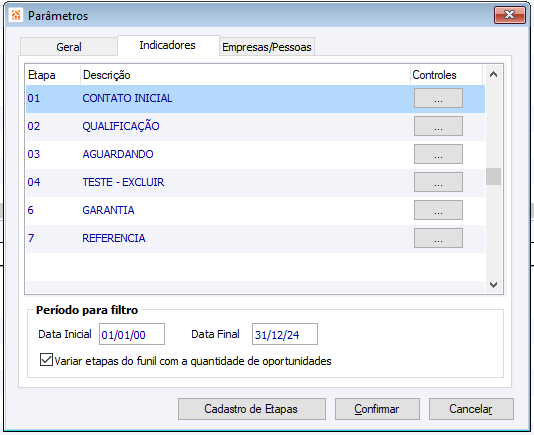Click the Etapa column header

point(53,75)
